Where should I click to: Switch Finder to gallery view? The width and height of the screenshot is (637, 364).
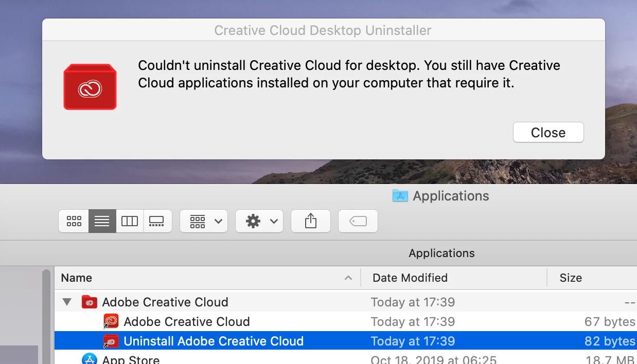157,221
